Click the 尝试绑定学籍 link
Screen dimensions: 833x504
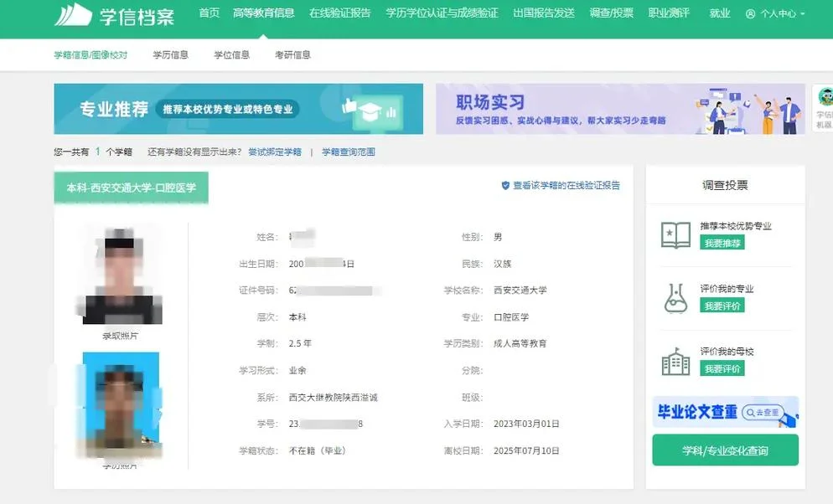coord(275,152)
